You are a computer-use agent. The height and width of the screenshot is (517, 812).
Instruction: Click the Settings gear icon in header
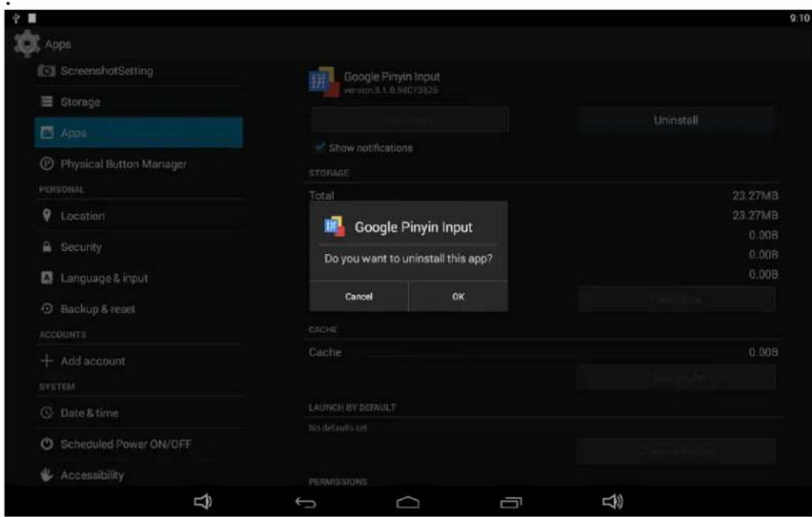pyautogui.click(x=27, y=43)
